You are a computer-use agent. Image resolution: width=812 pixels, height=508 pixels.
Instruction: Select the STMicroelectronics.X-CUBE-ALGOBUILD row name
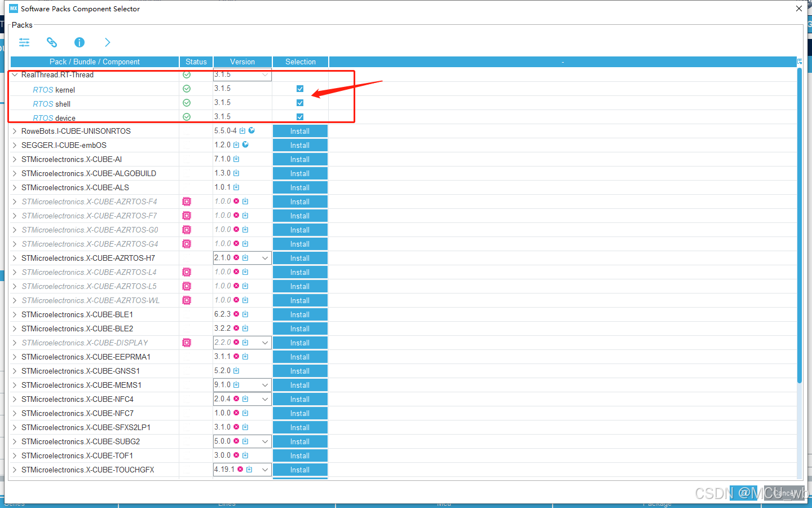[89, 173]
